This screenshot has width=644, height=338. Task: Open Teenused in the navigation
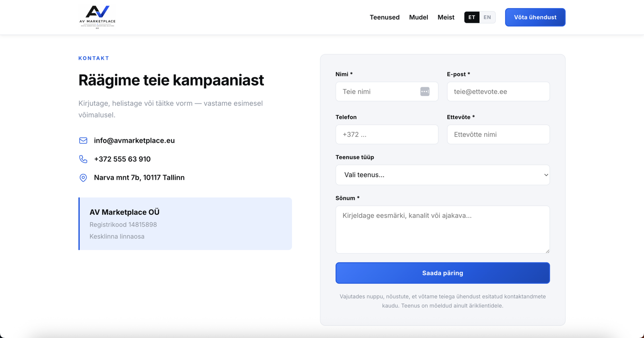click(385, 17)
